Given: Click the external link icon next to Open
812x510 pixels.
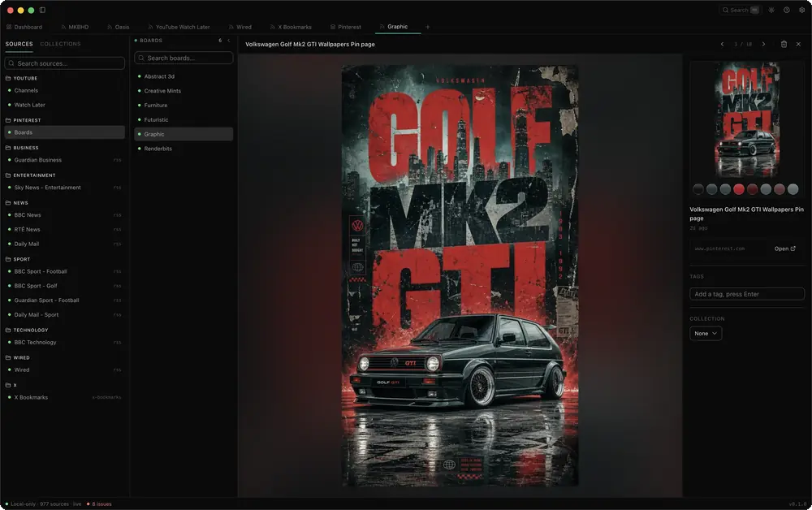Looking at the screenshot, I should click(793, 249).
